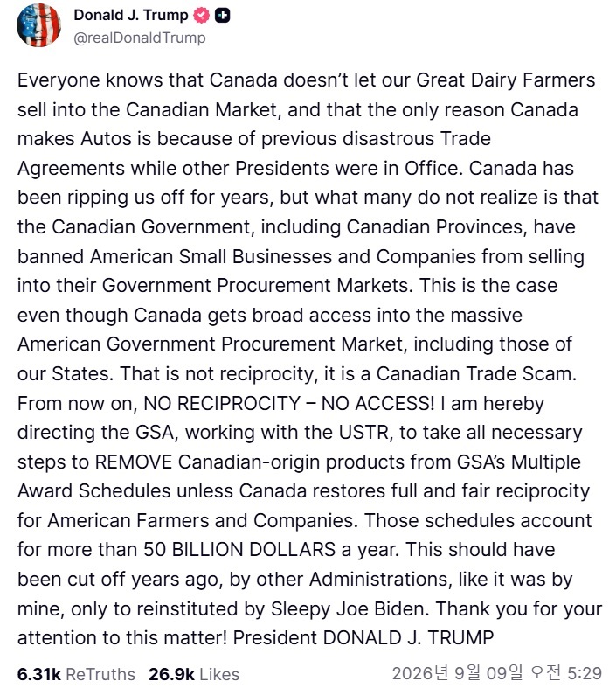Click the signature 'President DONALD J. TRUMP'
Screen dimensions: 616x695
tap(363, 638)
